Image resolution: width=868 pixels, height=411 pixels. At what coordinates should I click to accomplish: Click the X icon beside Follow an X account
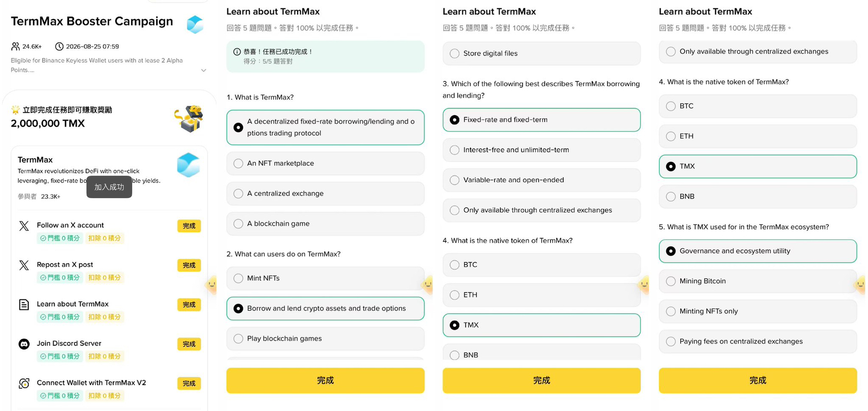(x=24, y=226)
